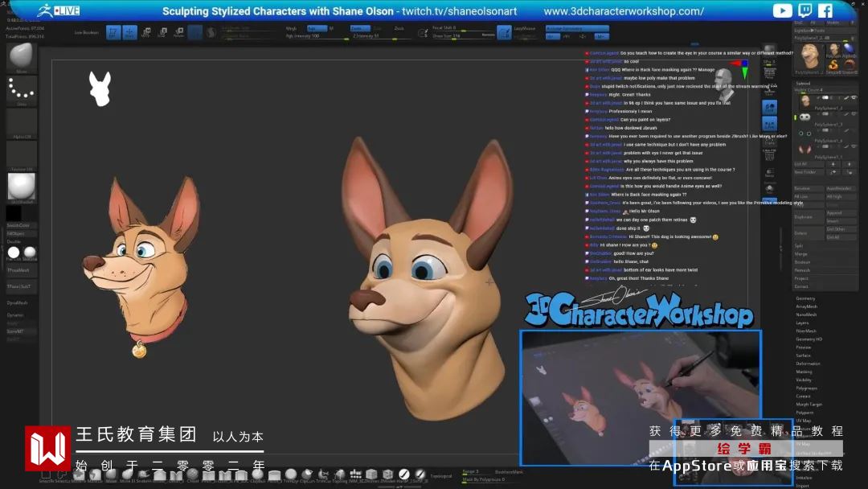Expand the Surface section

pos(804,355)
